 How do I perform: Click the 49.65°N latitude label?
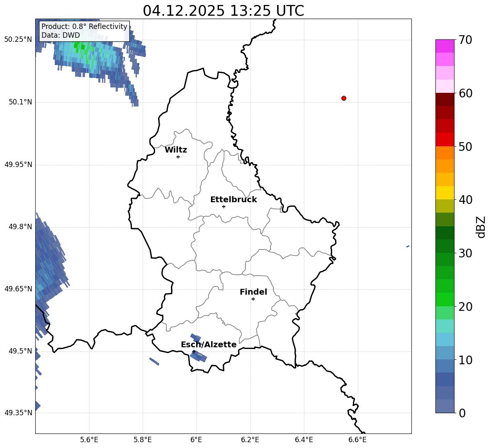coord(18,289)
